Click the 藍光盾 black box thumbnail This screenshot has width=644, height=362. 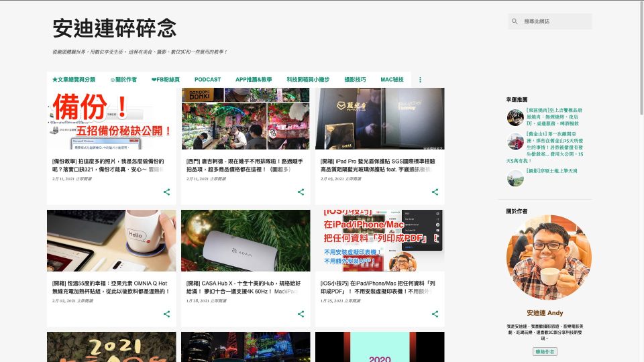380,119
